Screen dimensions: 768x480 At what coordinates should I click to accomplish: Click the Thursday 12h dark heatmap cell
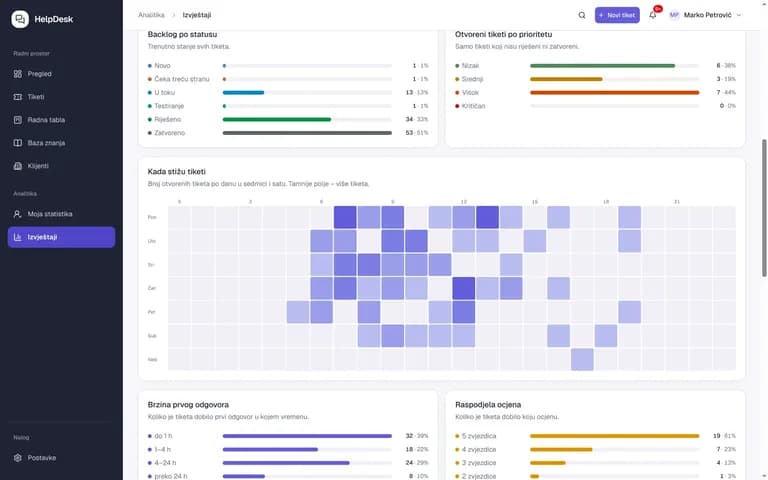[464, 288]
